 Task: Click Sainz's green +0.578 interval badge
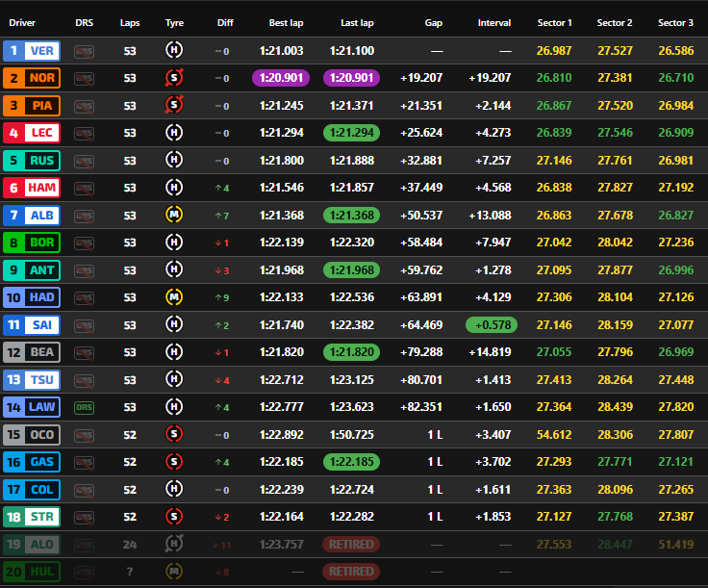493,325
